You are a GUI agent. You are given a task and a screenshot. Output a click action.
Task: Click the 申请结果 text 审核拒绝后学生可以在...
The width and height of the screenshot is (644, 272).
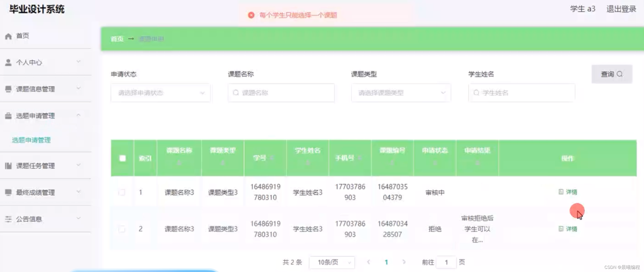[477, 229]
